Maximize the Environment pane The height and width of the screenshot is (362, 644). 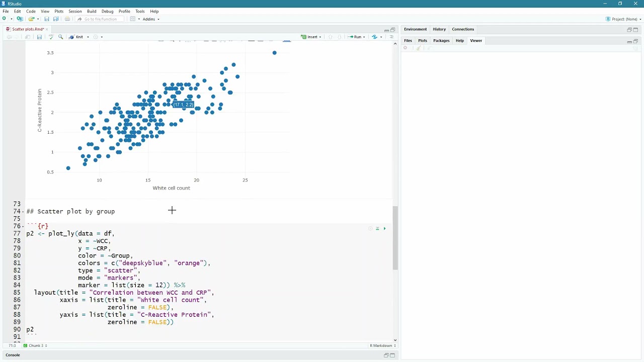click(x=635, y=30)
